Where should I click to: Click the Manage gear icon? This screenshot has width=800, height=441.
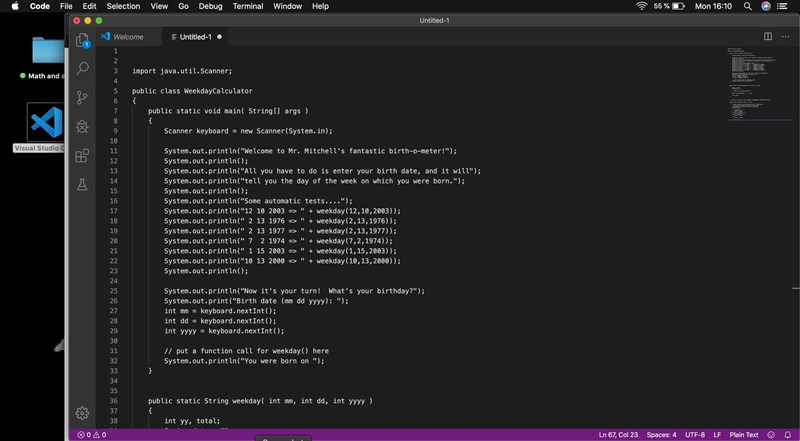point(82,412)
